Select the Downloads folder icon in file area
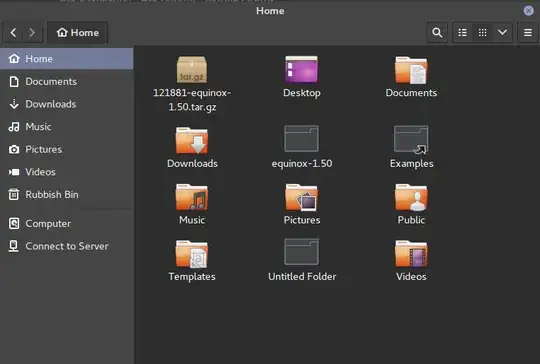The width and height of the screenshot is (540, 364). coord(192,141)
